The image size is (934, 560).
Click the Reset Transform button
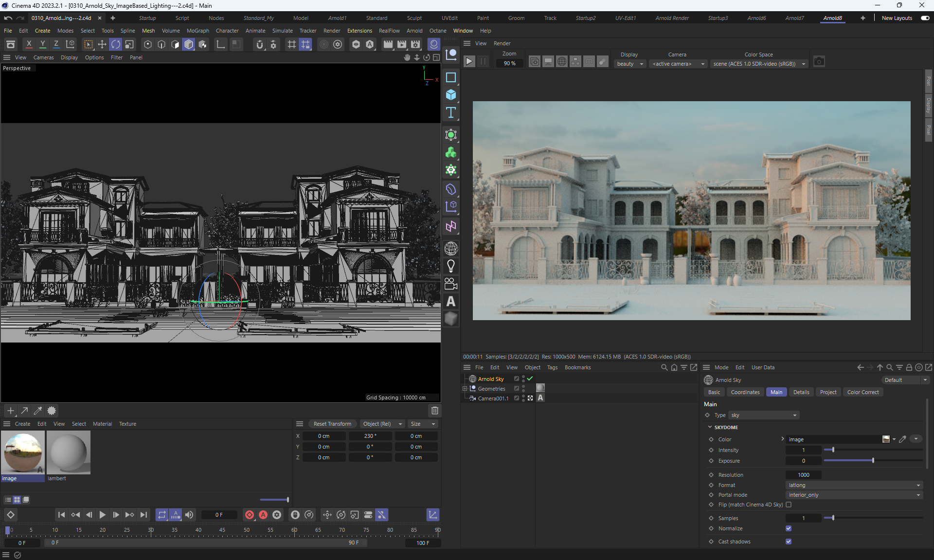(x=332, y=424)
